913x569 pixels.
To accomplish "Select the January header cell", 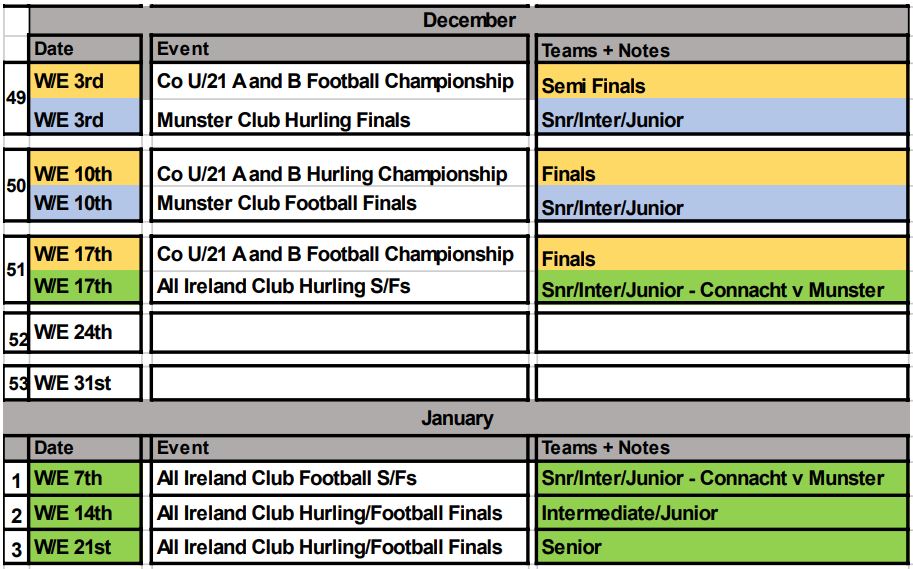I will (456, 418).
